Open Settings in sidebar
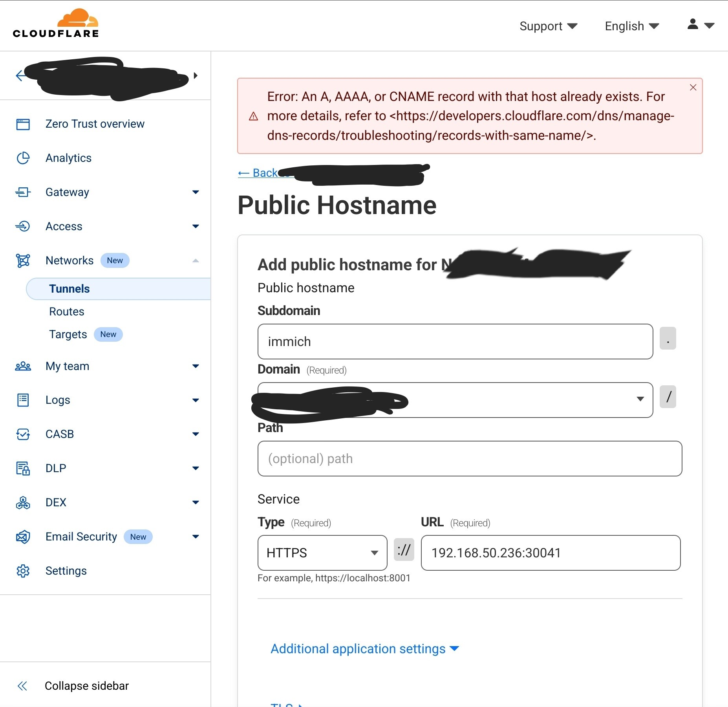 [x=66, y=571]
